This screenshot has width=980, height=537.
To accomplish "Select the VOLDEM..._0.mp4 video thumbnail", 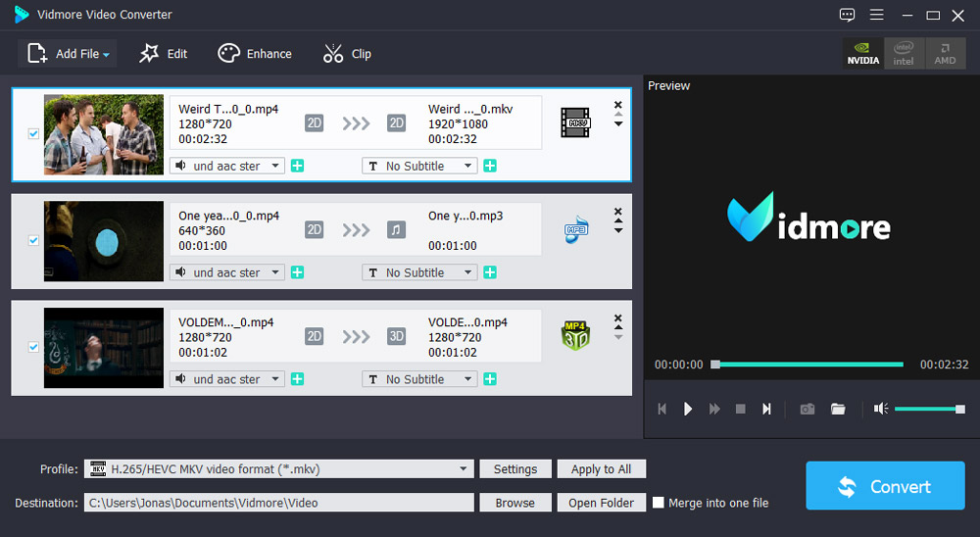I will pos(104,348).
